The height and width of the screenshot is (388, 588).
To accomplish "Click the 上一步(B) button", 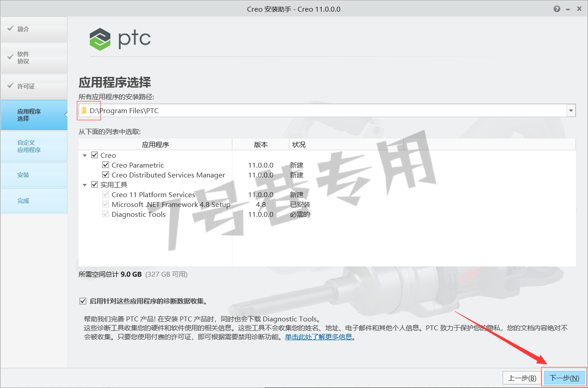I will tap(522, 378).
